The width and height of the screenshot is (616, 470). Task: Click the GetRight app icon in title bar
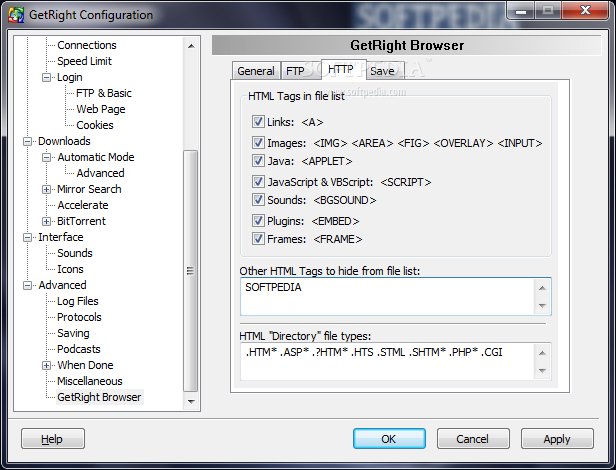tap(16, 15)
